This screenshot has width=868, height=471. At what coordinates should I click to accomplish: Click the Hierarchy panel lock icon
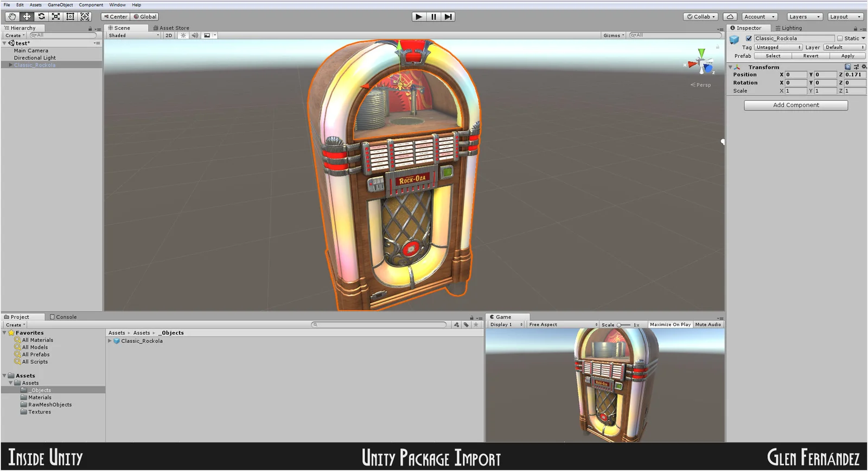(90, 28)
